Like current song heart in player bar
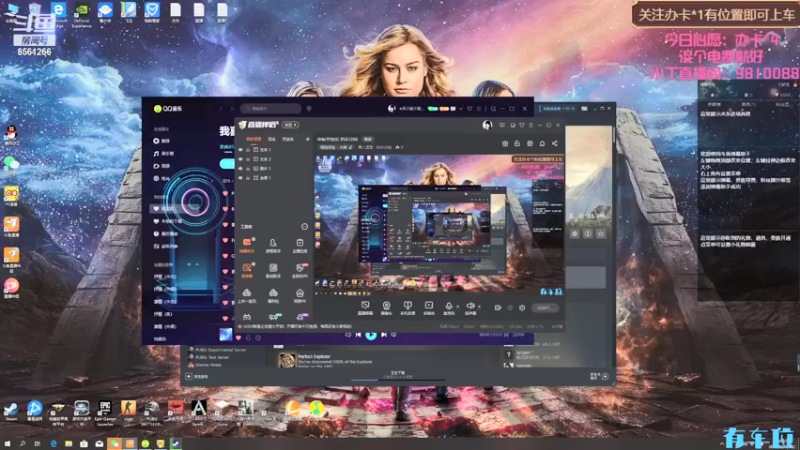 (238, 338)
